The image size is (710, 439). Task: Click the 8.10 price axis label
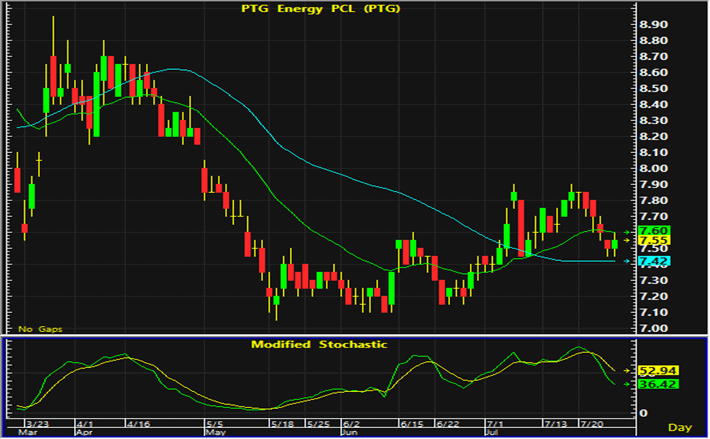(x=653, y=153)
